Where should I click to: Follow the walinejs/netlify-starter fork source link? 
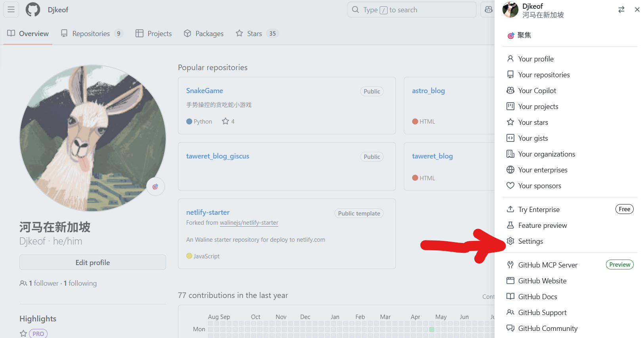pyautogui.click(x=249, y=223)
